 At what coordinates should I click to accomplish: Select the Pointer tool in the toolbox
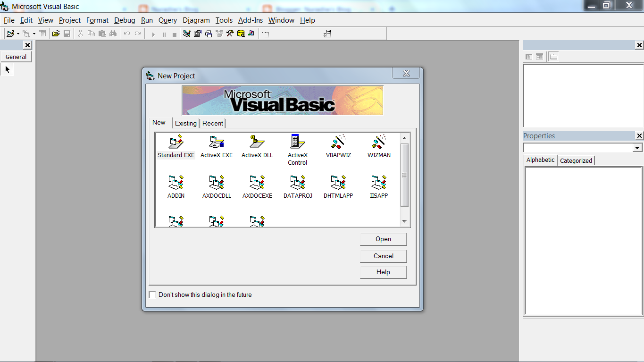7,69
